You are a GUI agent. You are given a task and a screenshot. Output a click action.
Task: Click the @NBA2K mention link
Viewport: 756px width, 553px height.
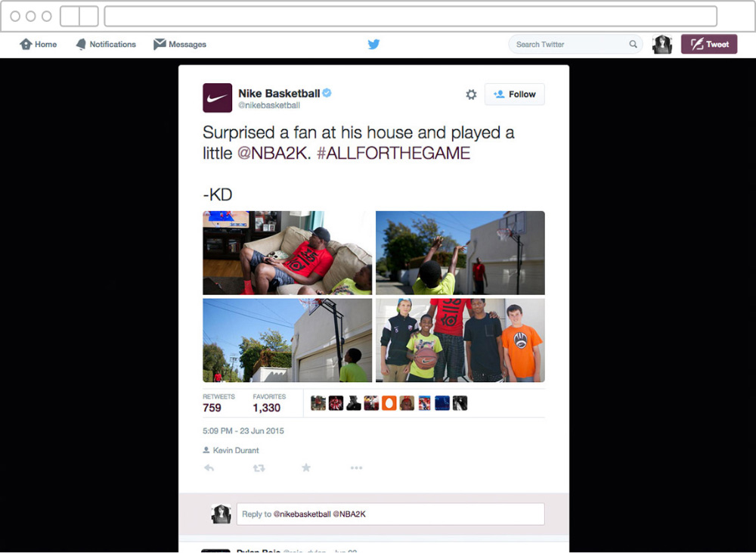[272, 153]
